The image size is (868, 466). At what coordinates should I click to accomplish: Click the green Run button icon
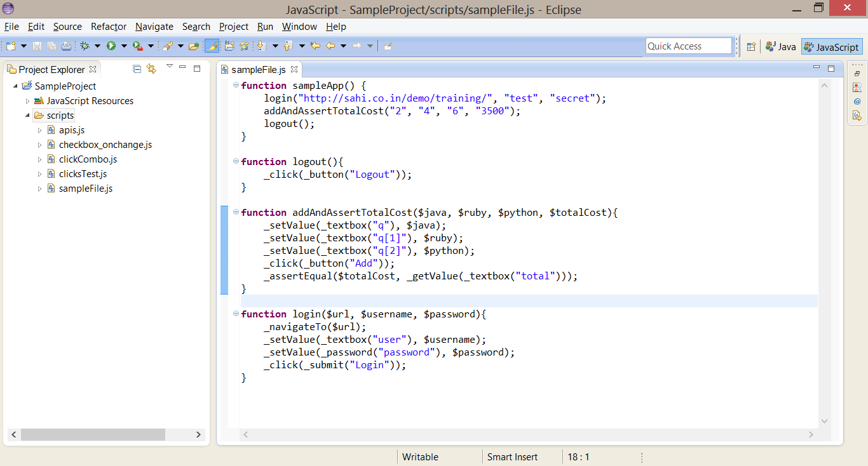111,46
